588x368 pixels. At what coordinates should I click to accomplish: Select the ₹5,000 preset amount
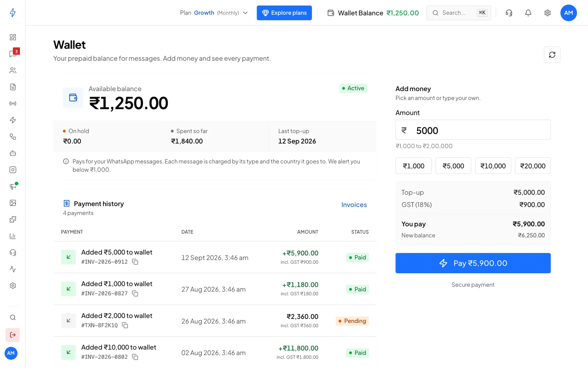click(453, 166)
